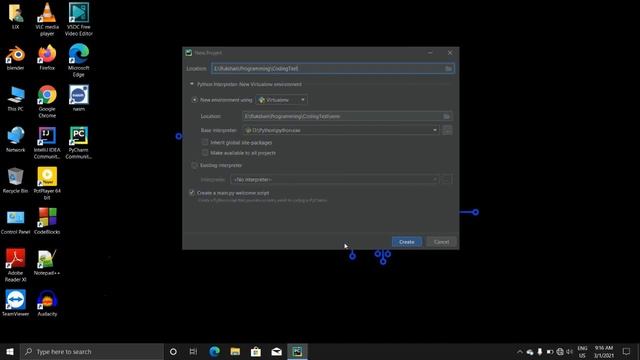This screenshot has height=360, width=640.
Task: Select the Existing interpreter radio button
Action: [x=195, y=165]
